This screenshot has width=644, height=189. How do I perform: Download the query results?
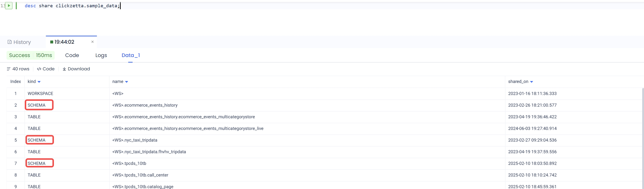[x=76, y=69]
